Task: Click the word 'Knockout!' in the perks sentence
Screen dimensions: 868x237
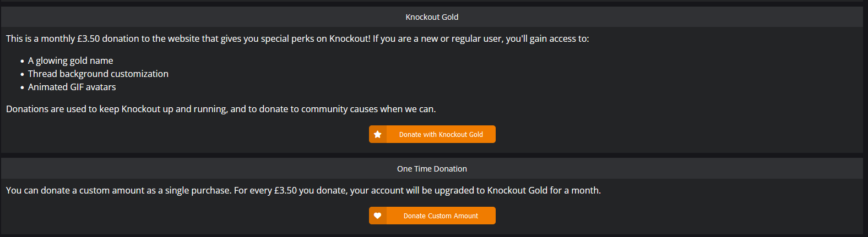Action: click(x=350, y=38)
